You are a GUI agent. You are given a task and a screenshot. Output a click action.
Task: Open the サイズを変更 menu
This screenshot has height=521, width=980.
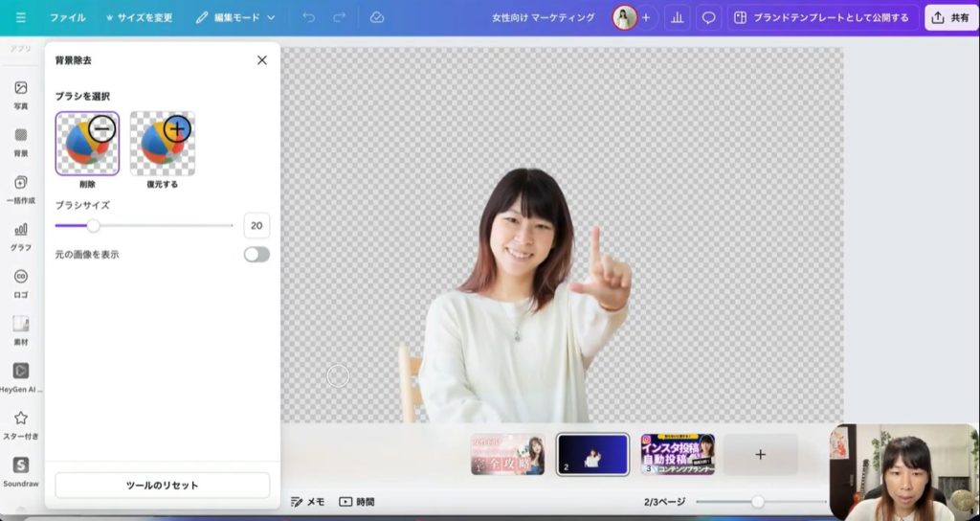(x=140, y=17)
